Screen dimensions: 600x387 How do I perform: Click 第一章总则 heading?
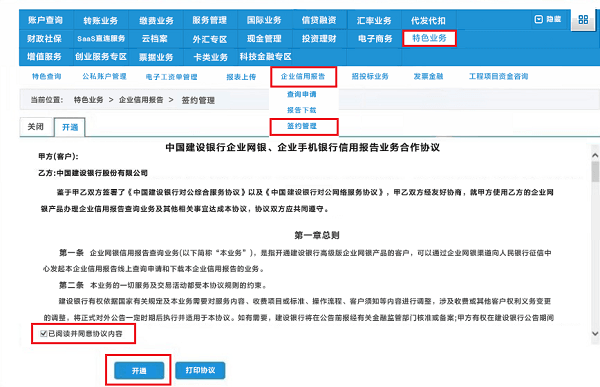(317, 235)
